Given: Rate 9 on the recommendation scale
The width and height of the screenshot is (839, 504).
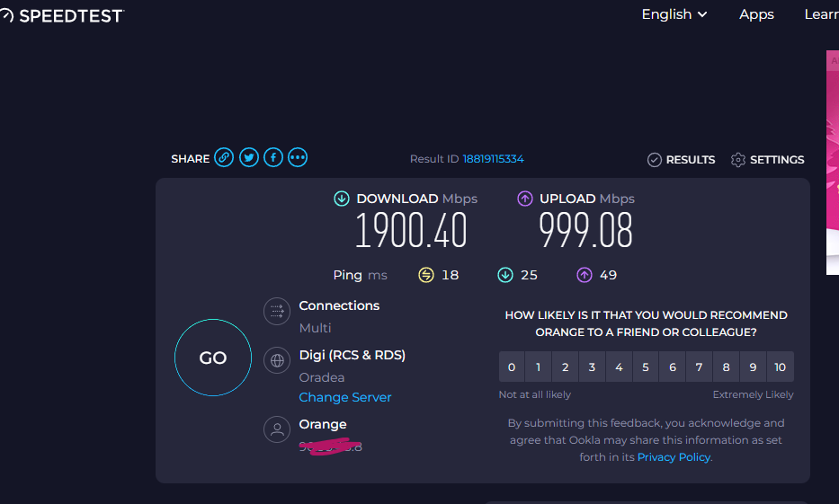Looking at the screenshot, I should 753,367.
